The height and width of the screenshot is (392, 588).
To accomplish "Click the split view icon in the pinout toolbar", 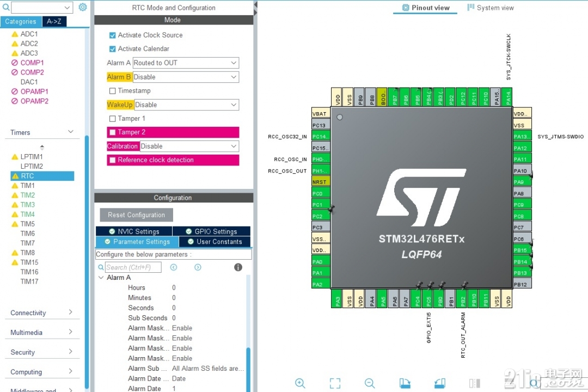I will coord(474,383).
